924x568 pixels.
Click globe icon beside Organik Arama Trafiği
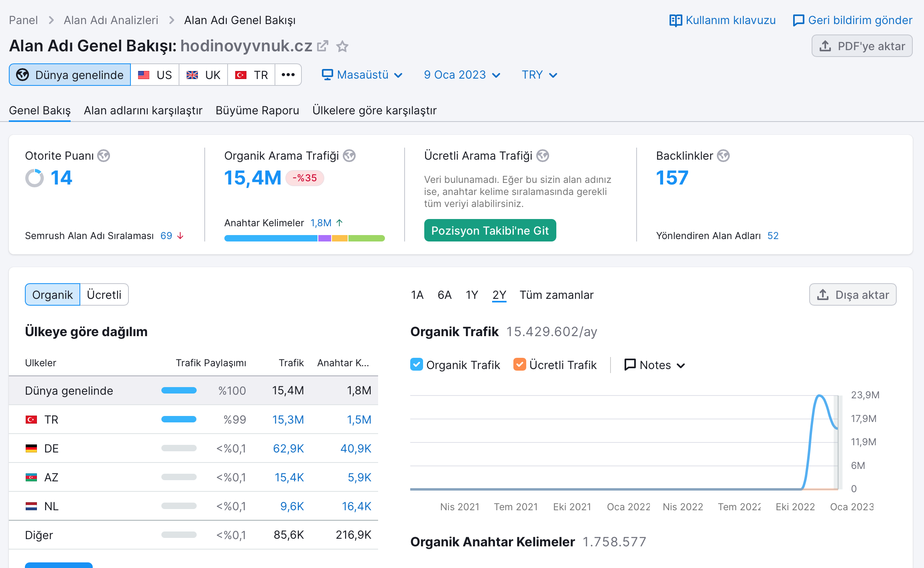tap(349, 156)
